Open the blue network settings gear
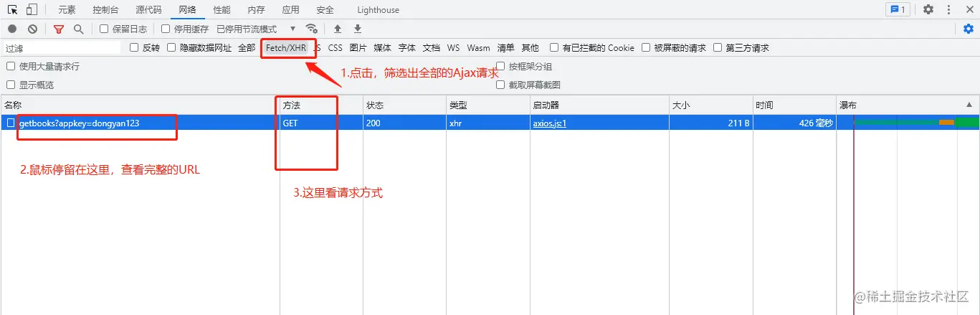Viewport: 980px width, 315px height. 969,29
